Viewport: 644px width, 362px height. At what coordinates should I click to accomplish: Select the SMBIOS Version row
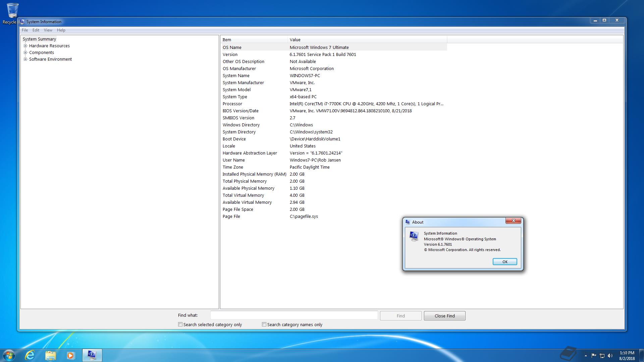(334, 118)
